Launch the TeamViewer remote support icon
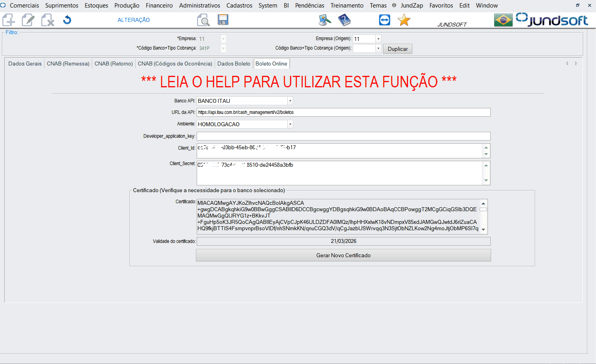Viewport: 596px width, 364px height. click(384, 20)
